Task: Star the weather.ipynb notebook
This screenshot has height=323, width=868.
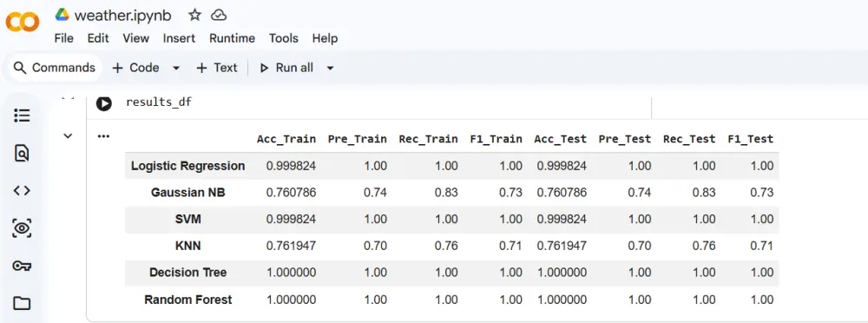Action: click(194, 15)
